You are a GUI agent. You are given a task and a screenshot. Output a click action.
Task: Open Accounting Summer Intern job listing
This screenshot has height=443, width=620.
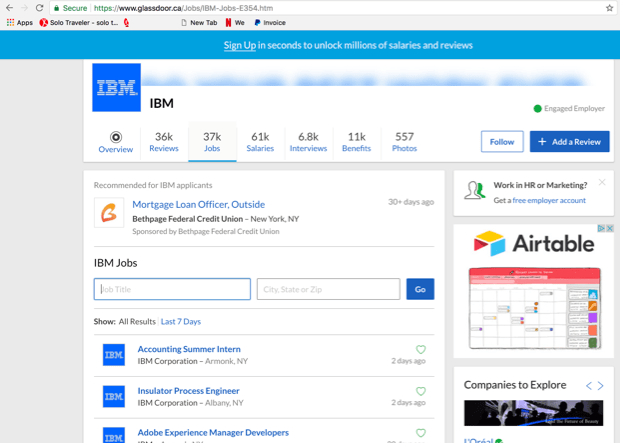189,349
